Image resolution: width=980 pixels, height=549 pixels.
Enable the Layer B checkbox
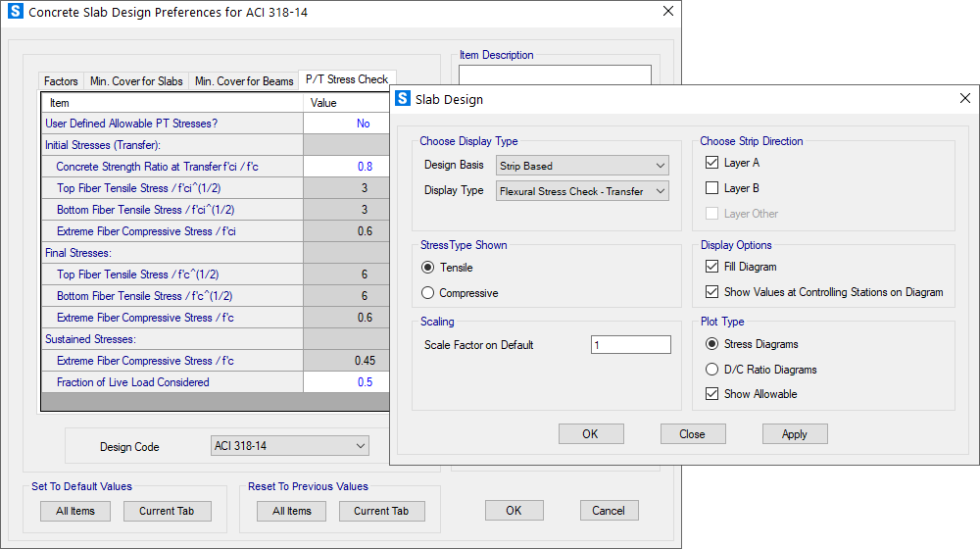(x=712, y=188)
